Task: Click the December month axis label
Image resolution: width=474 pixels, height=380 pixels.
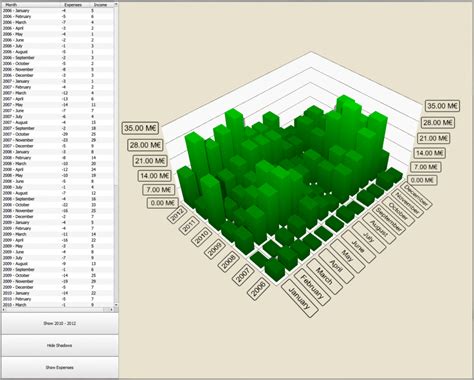Action: point(416,195)
